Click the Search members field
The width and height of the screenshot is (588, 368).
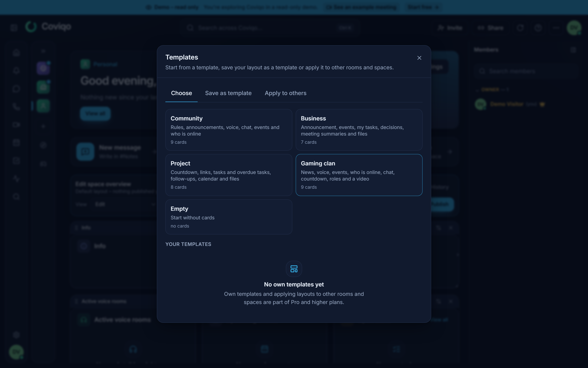pos(526,71)
